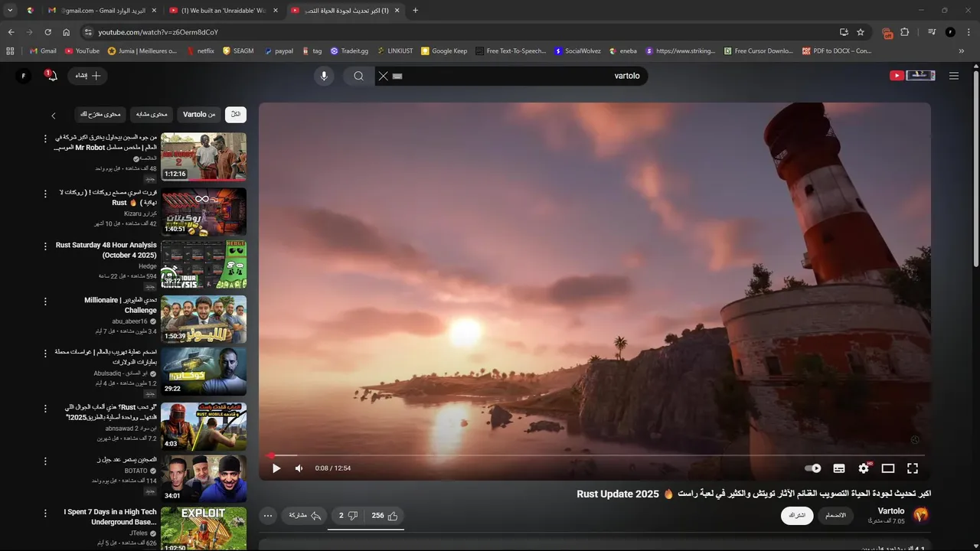This screenshot has height=551, width=980.
Task: Click the YouTube search magnifier button
Action: click(358, 76)
